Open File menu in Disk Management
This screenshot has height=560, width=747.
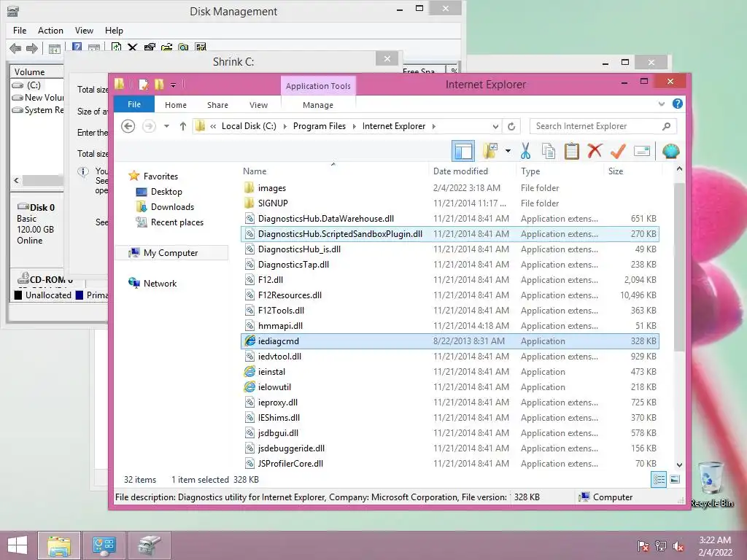point(20,31)
